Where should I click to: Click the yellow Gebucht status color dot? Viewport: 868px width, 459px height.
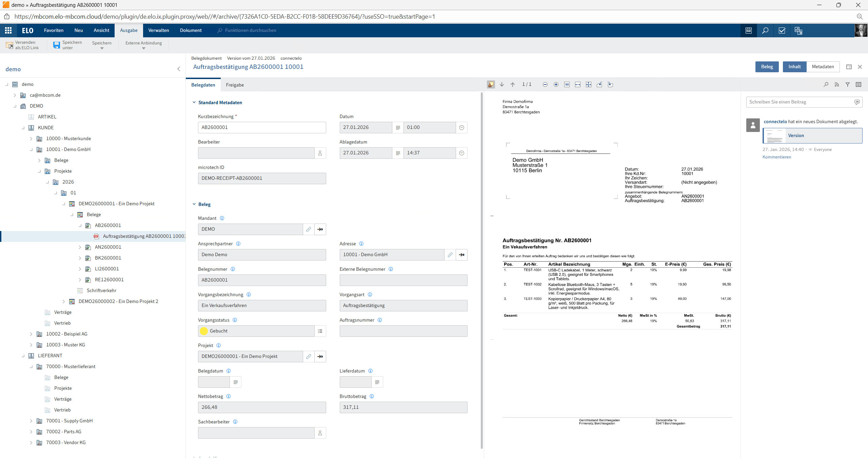click(204, 331)
